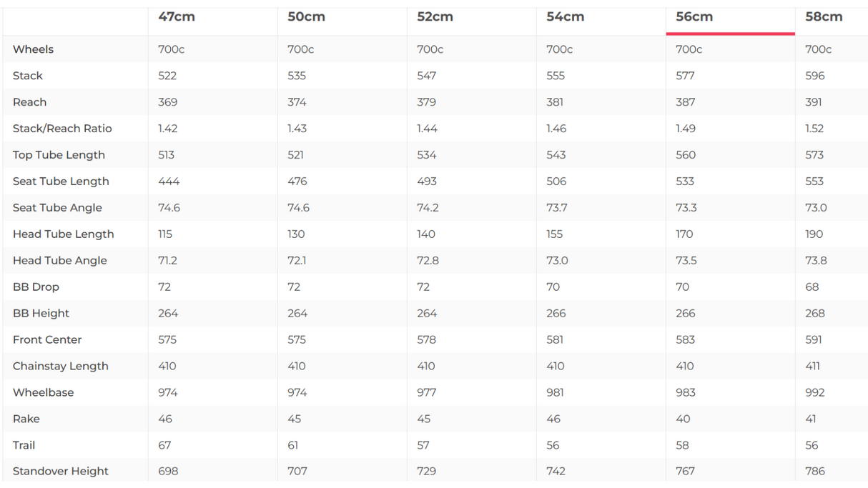Select the 58cm size header
868x488 pixels.
click(824, 17)
